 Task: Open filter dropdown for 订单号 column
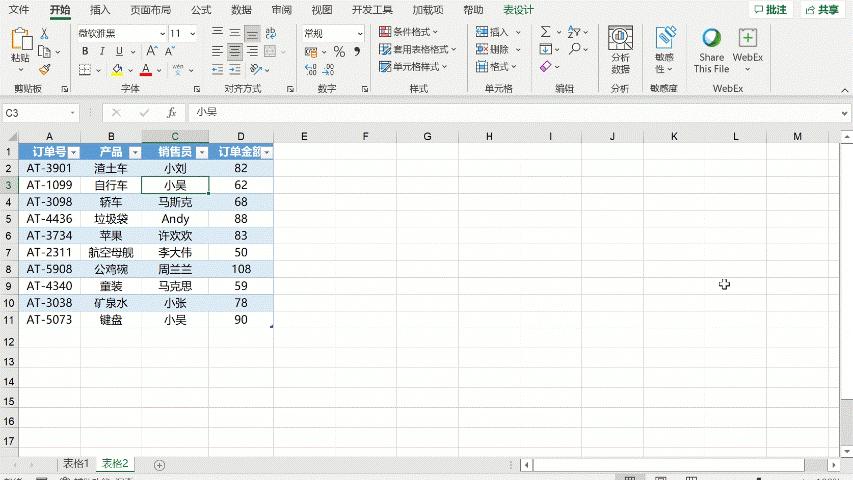coord(73,152)
